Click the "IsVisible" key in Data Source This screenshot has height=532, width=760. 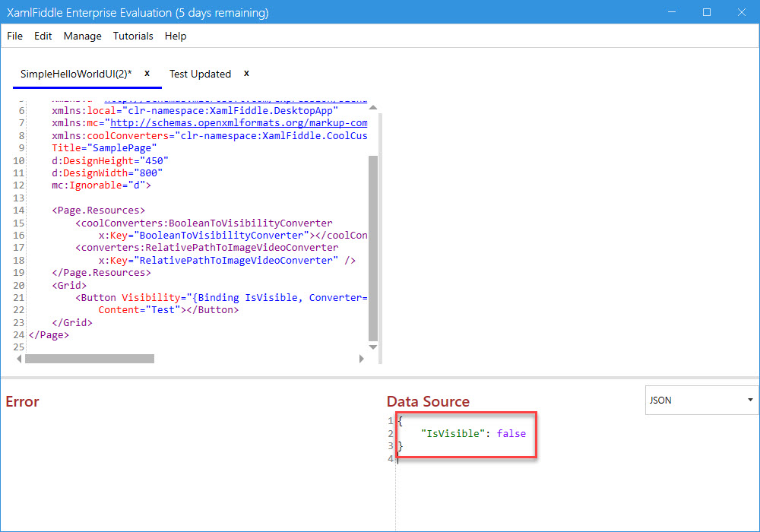454,434
